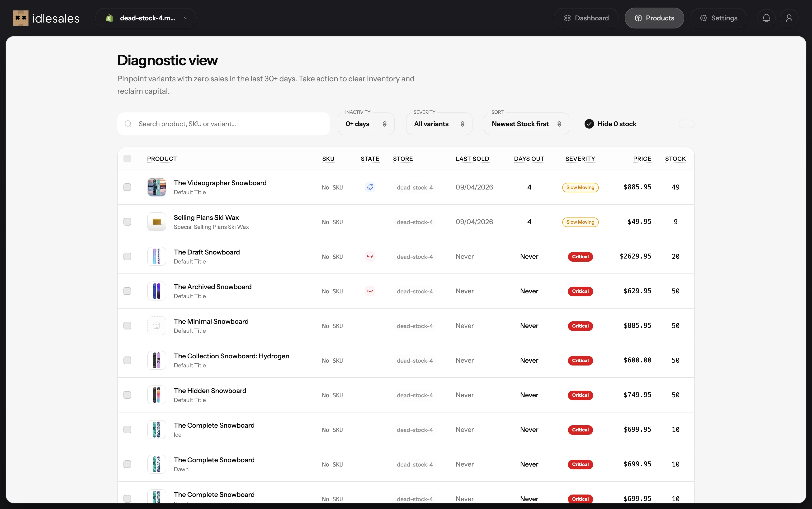Image resolution: width=812 pixels, height=509 pixels.
Task: Click the red hidden-eye icon on Archived Snowboard row
Action: click(370, 291)
